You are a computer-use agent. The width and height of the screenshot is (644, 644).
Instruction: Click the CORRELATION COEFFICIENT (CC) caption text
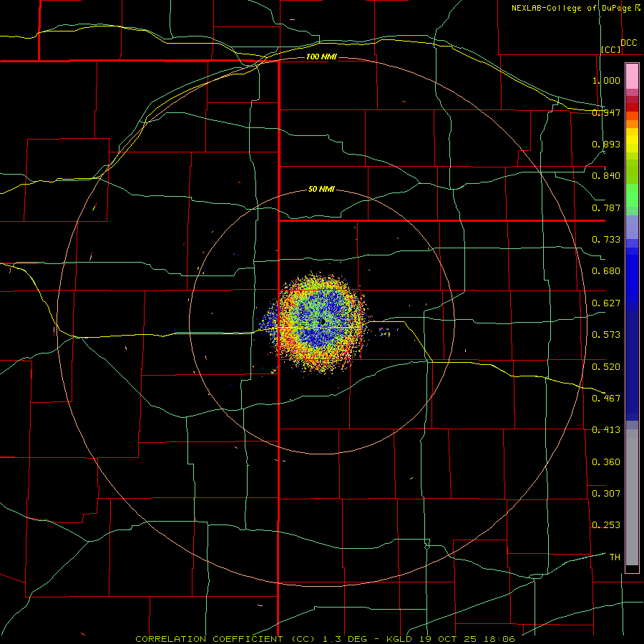coord(227,639)
